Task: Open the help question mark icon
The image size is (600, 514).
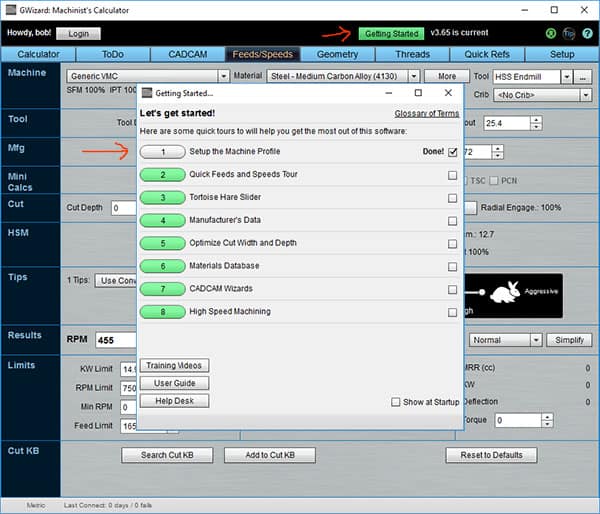Action: pyautogui.click(x=587, y=34)
